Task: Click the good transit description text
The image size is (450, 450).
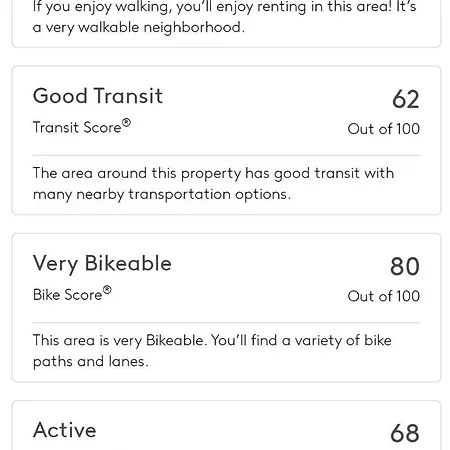Action: click(213, 184)
